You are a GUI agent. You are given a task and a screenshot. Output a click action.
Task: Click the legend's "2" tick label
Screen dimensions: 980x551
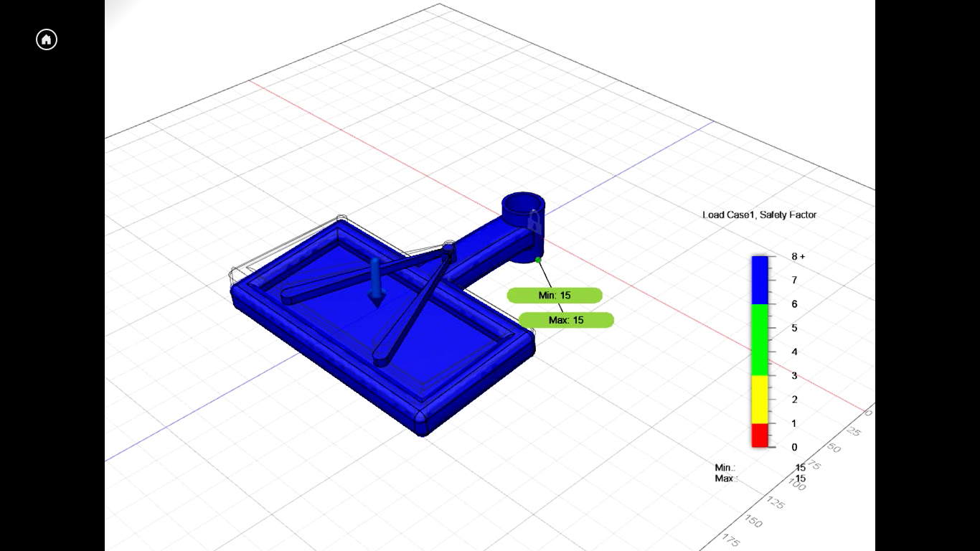click(793, 400)
